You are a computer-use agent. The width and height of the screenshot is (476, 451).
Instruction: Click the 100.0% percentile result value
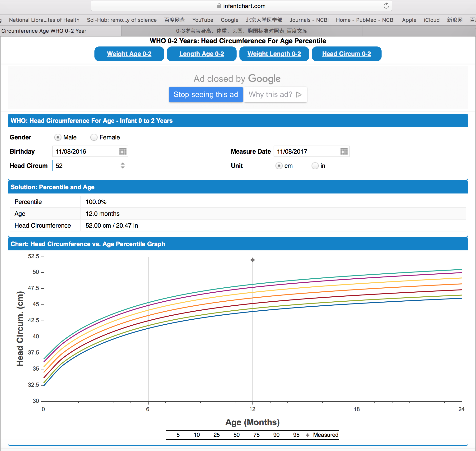click(96, 202)
